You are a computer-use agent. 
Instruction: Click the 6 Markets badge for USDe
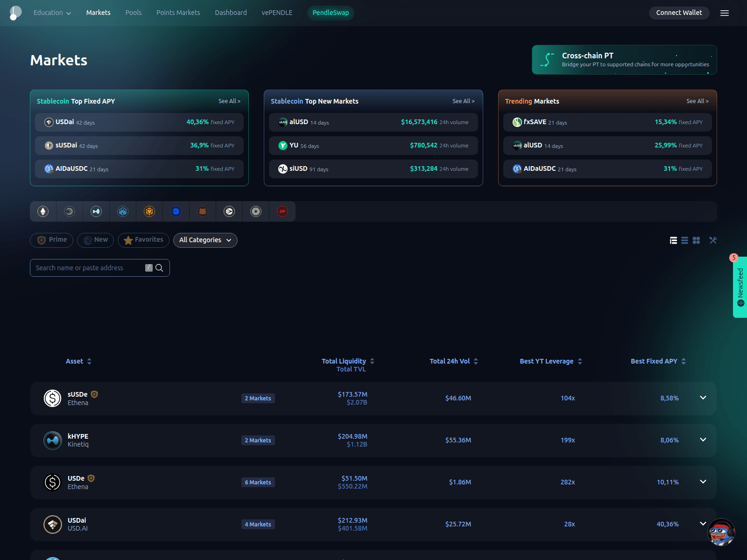coord(258,483)
